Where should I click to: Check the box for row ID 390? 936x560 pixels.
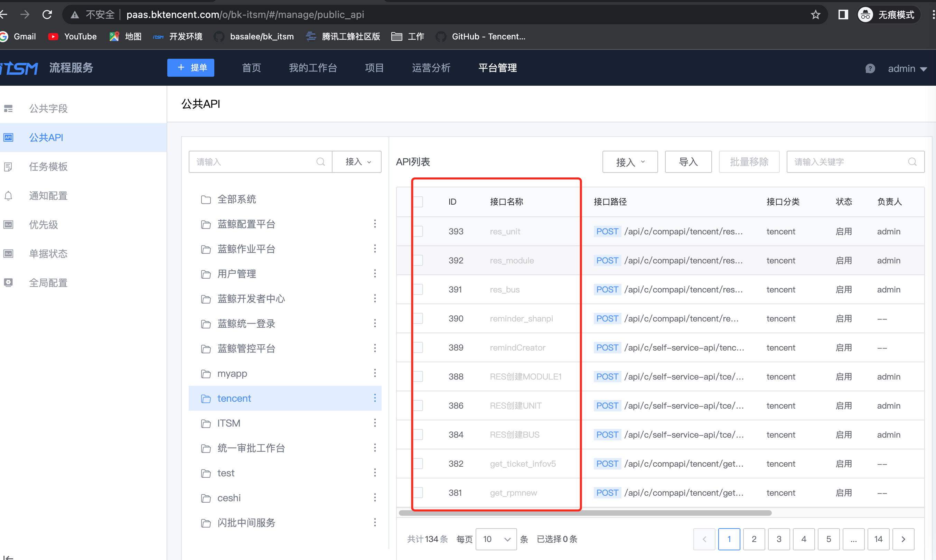[x=418, y=318]
